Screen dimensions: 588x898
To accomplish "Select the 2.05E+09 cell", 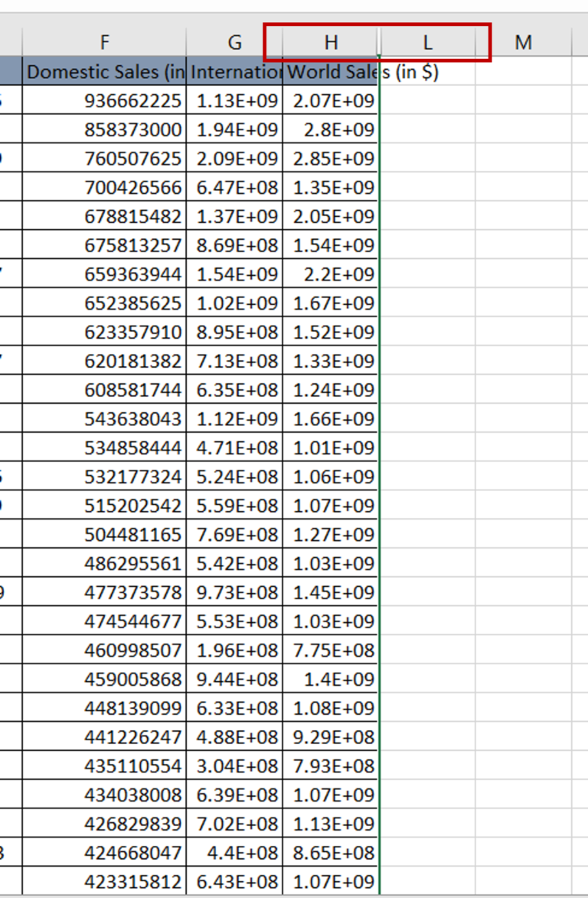I will pyautogui.click(x=331, y=216).
